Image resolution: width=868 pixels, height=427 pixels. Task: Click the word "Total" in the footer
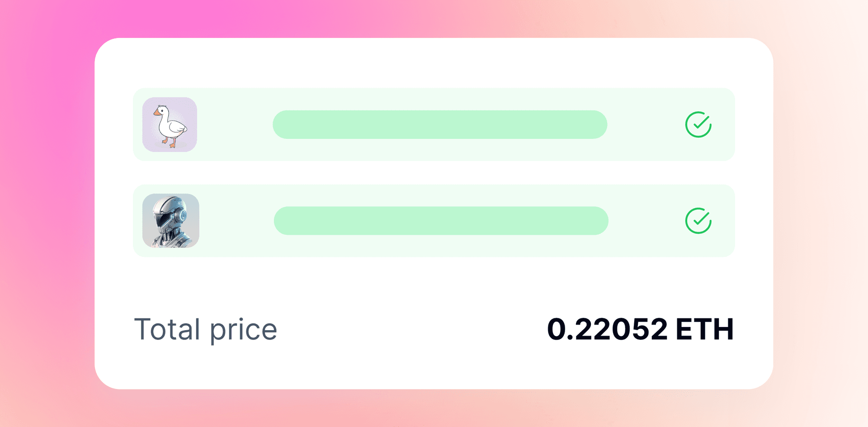coord(167,329)
